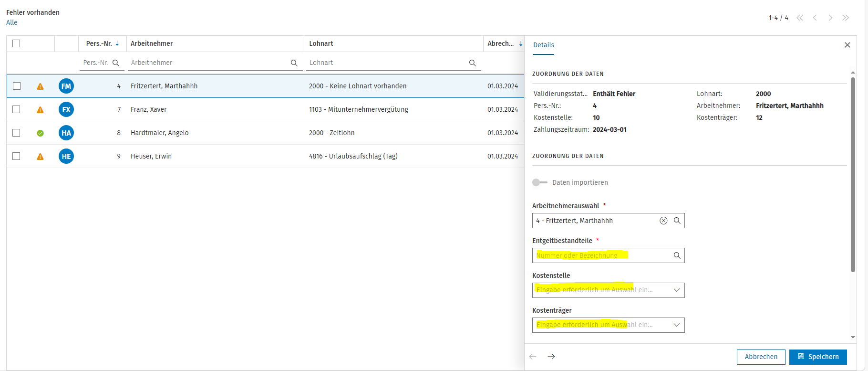
Task: Click the name 'Hardtmaier, Angelo'
Action: coord(160,133)
